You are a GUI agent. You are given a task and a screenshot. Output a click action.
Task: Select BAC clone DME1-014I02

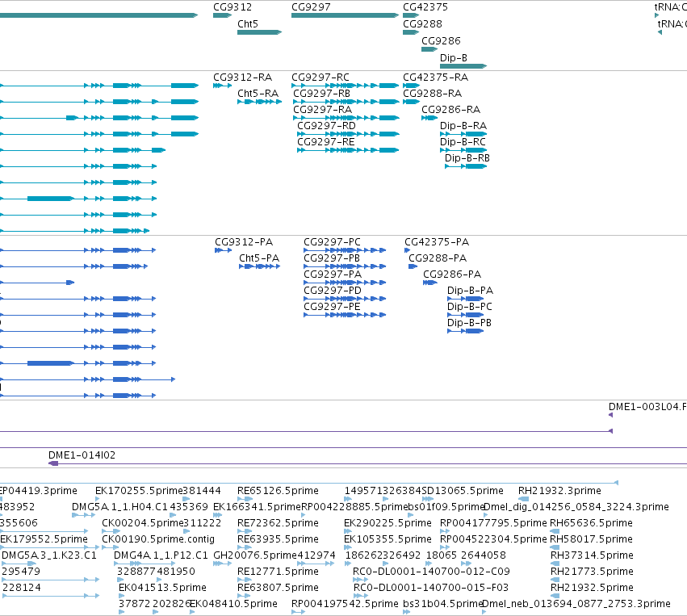click(367, 463)
